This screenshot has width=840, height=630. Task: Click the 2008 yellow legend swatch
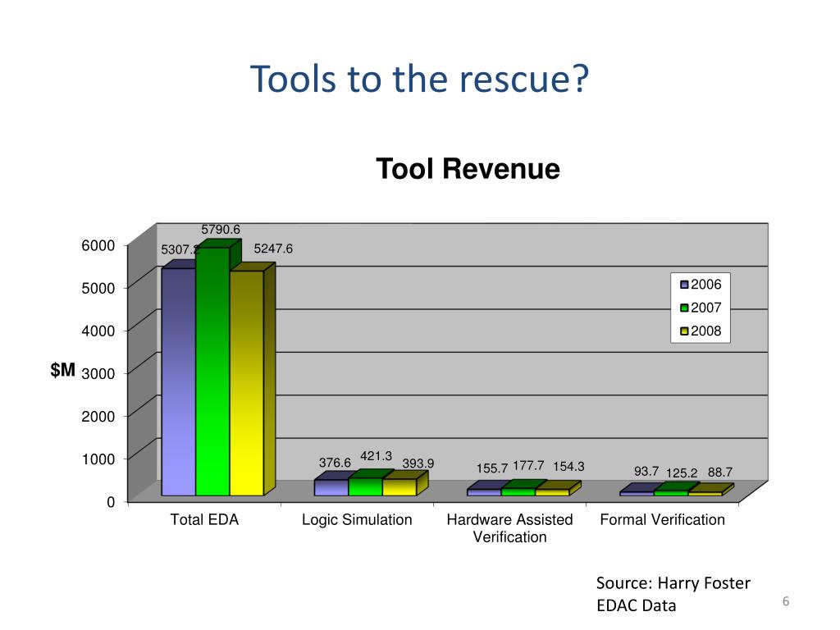click(684, 331)
